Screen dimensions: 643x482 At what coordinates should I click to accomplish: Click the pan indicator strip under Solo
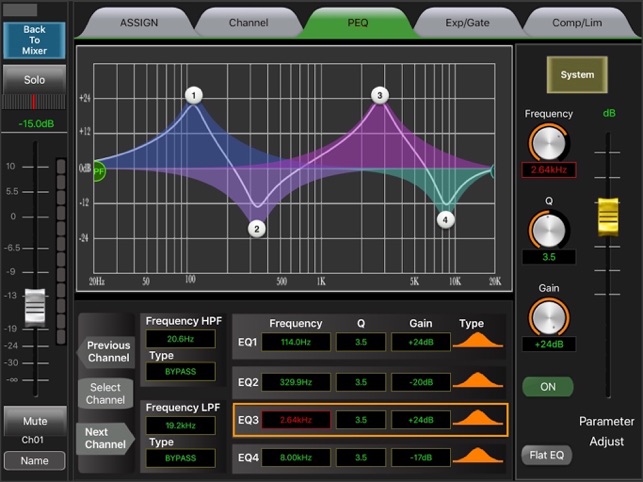point(34,102)
